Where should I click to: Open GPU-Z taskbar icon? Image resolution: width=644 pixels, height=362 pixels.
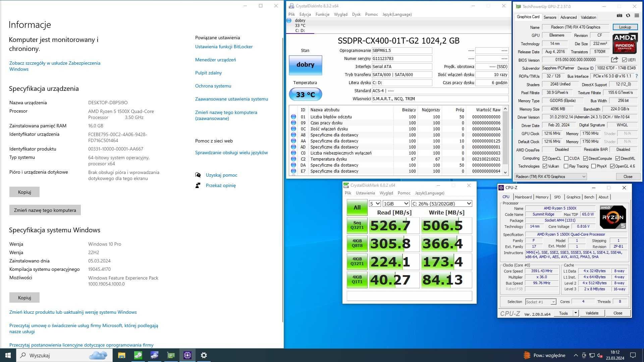pyautogui.click(x=171, y=355)
